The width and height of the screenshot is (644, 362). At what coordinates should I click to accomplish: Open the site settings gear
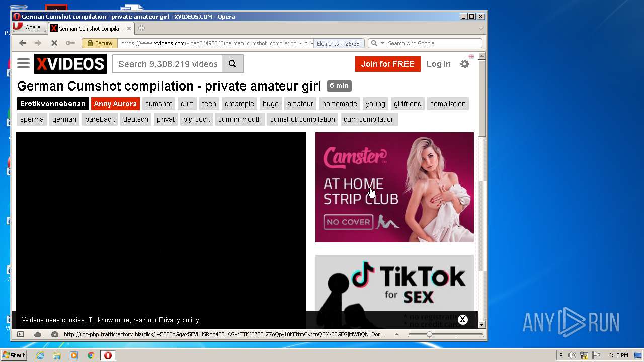[x=465, y=64]
